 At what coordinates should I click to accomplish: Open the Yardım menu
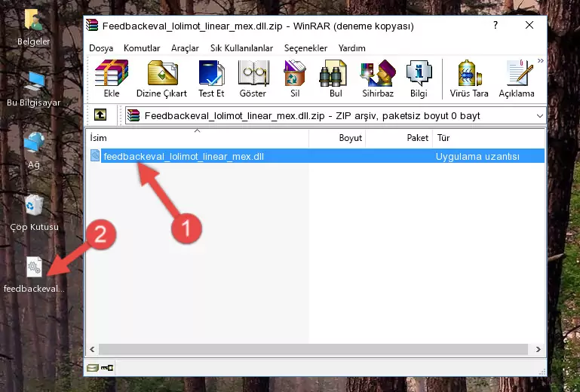point(351,48)
